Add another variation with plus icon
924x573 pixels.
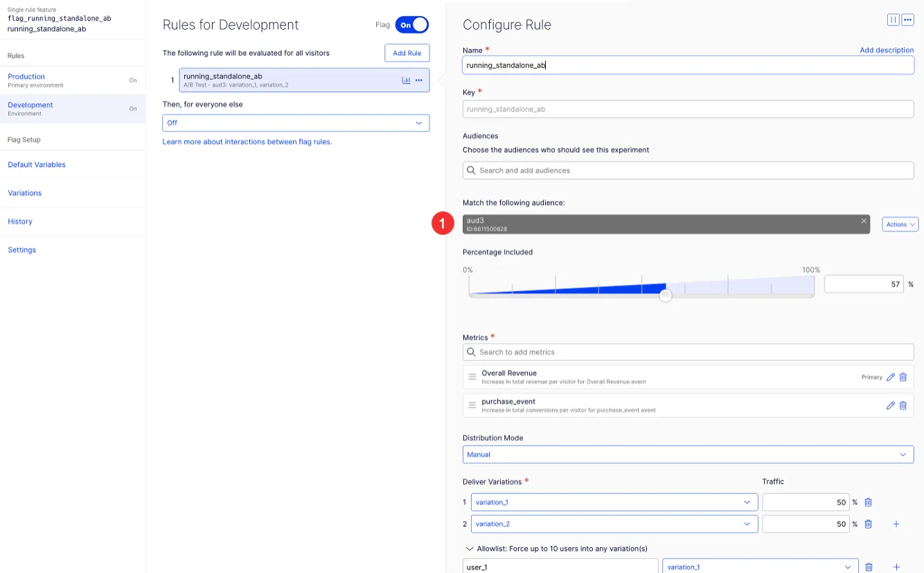896,524
